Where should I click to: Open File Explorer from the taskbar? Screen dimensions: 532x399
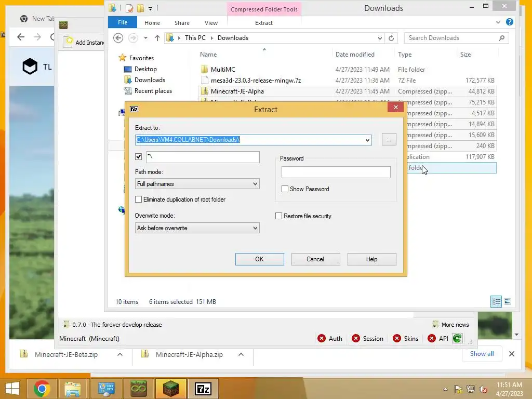[x=73, y=389]
